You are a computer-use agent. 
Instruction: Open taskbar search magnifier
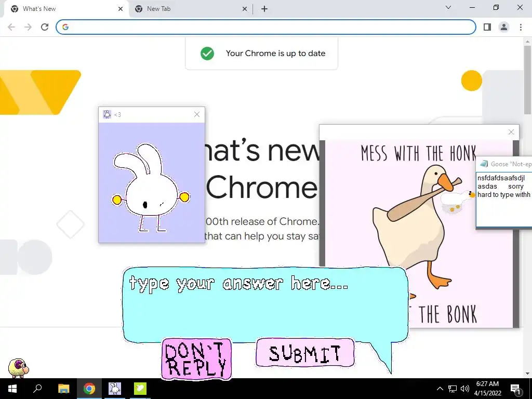click(x=37, y=389)
